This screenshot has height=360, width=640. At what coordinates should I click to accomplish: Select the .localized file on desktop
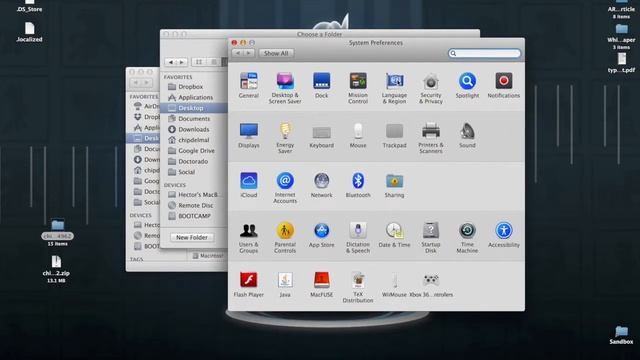point(29,32)
